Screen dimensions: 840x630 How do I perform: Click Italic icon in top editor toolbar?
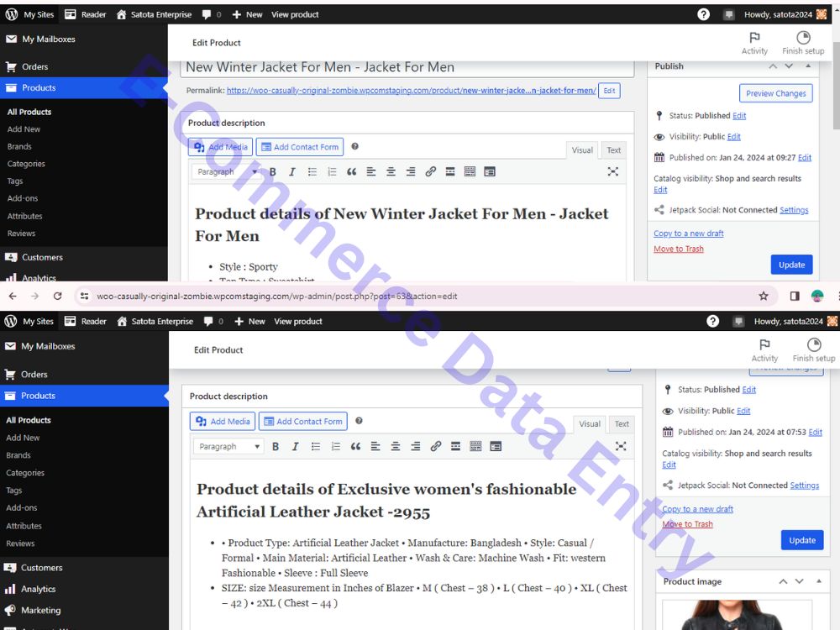(292, 172)
